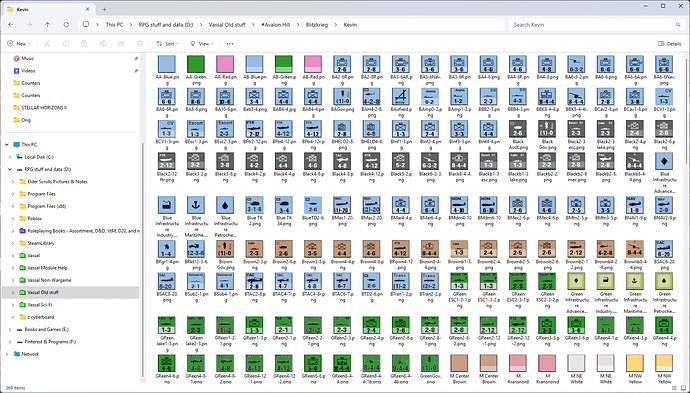Open the New item dropdown
The height and width of the screenshot is (393, 690).
19,44
